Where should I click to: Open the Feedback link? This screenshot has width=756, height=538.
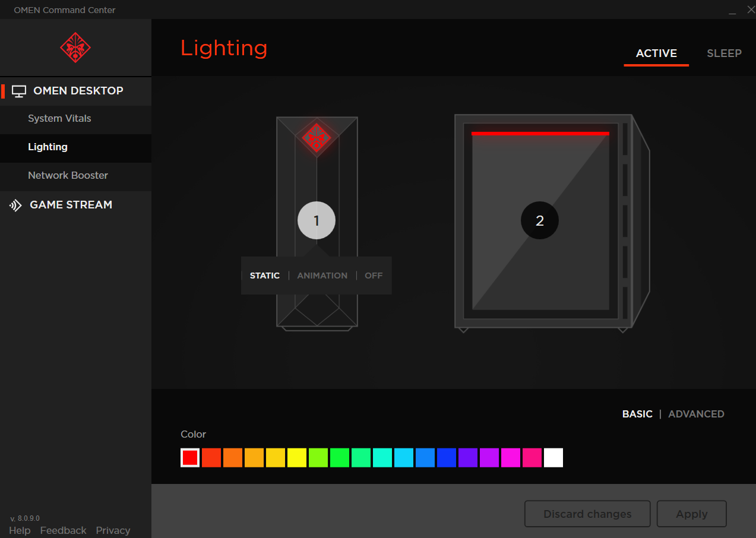(x=64, y=531)
